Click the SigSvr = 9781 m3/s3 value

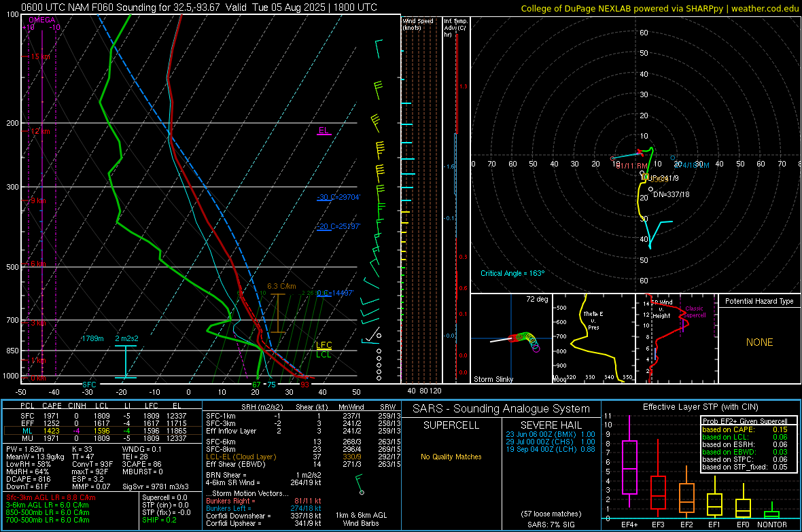click(x=156, y=486)
